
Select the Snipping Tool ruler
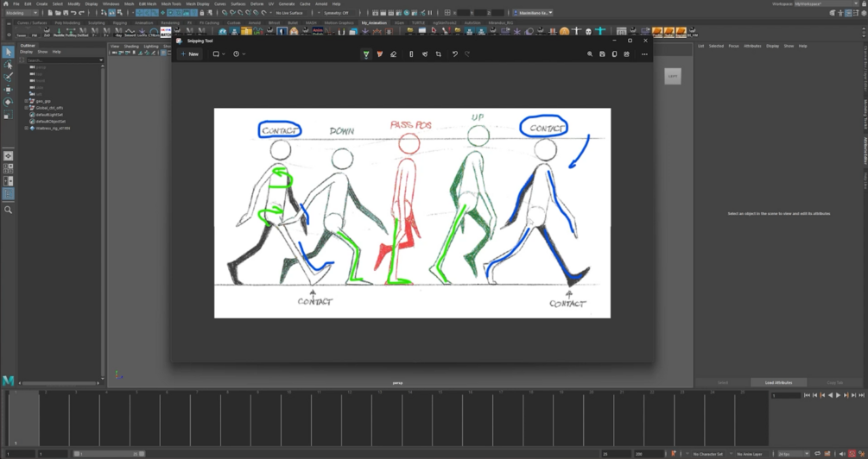411,54
